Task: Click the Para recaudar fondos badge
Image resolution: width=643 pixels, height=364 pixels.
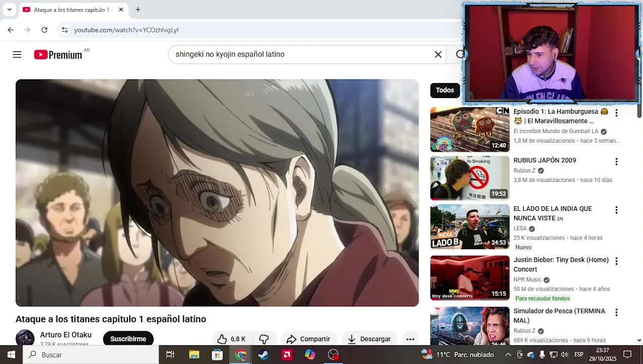Action: (542, 299)
